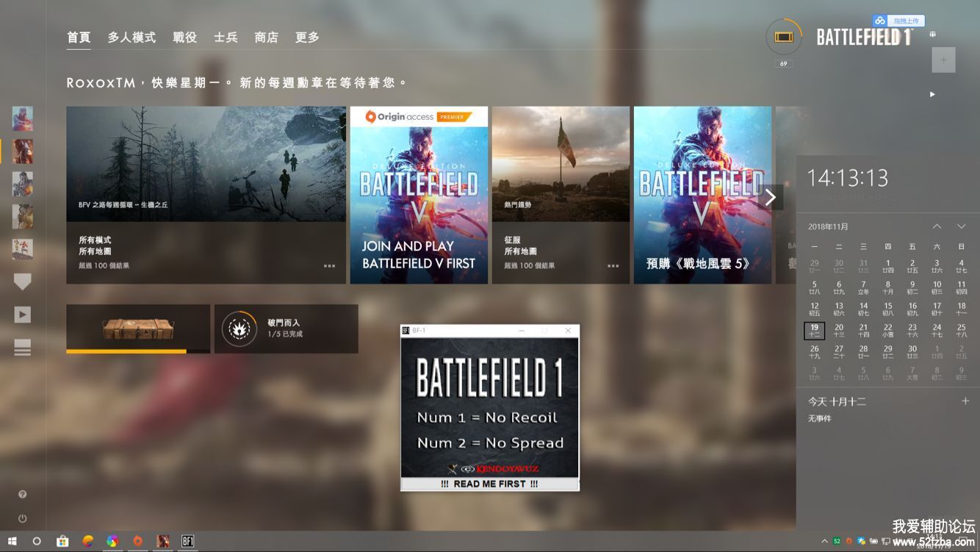Open the 預購《戰地風雲 5》 preorder card
Viewport: 980px width, 552px height.
point(702,195)
